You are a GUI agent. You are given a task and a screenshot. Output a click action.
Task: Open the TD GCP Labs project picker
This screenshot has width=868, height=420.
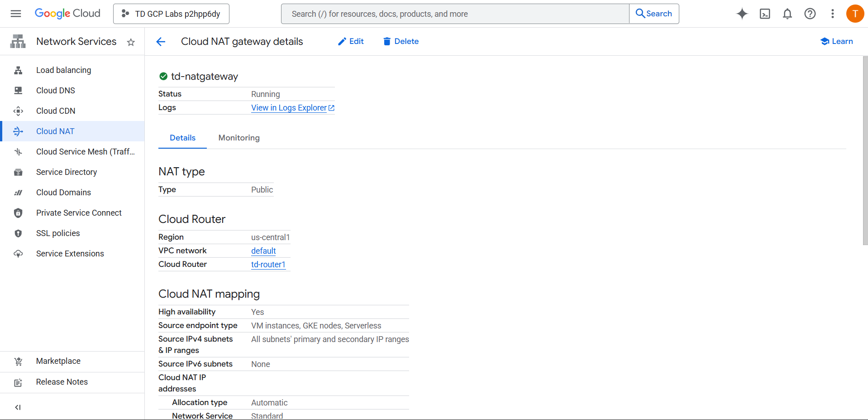pyautogui.click(x=171, y=14)
